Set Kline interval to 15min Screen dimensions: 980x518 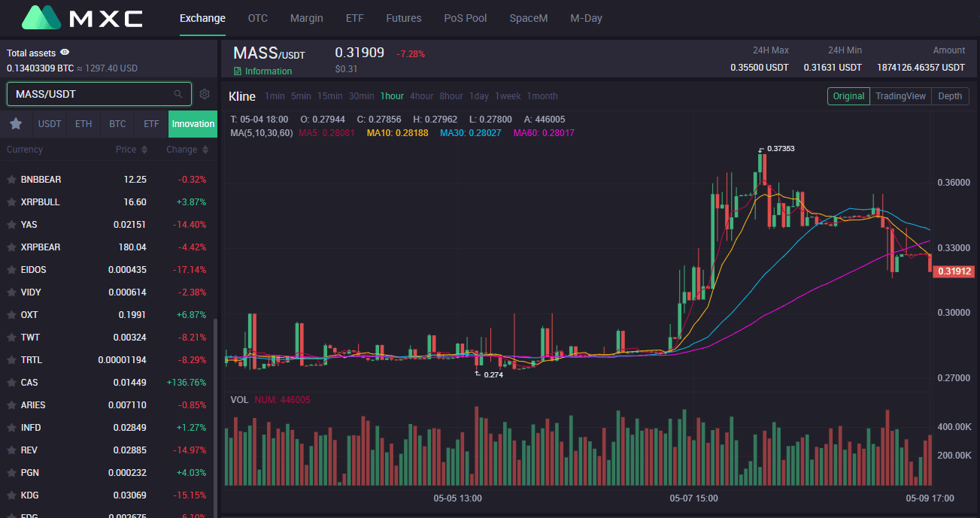tap(329, 96)
